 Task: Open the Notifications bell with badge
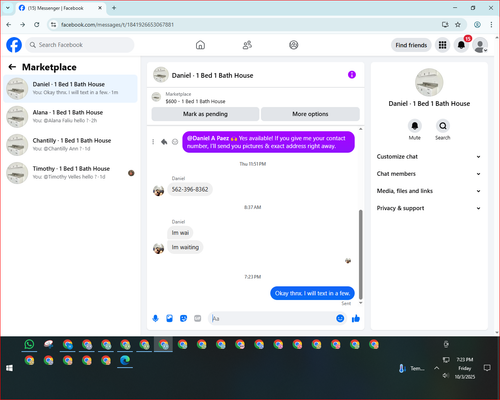(461, 45)
